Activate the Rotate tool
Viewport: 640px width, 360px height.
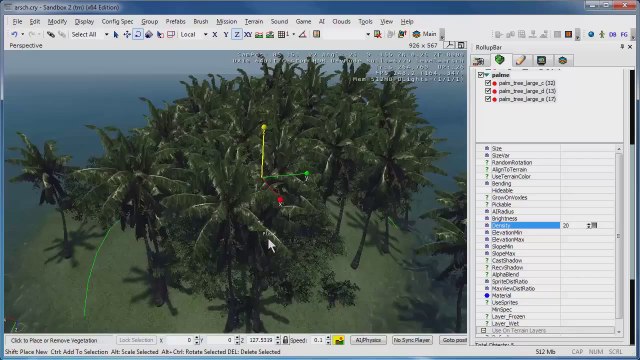(x=138, y=35)
